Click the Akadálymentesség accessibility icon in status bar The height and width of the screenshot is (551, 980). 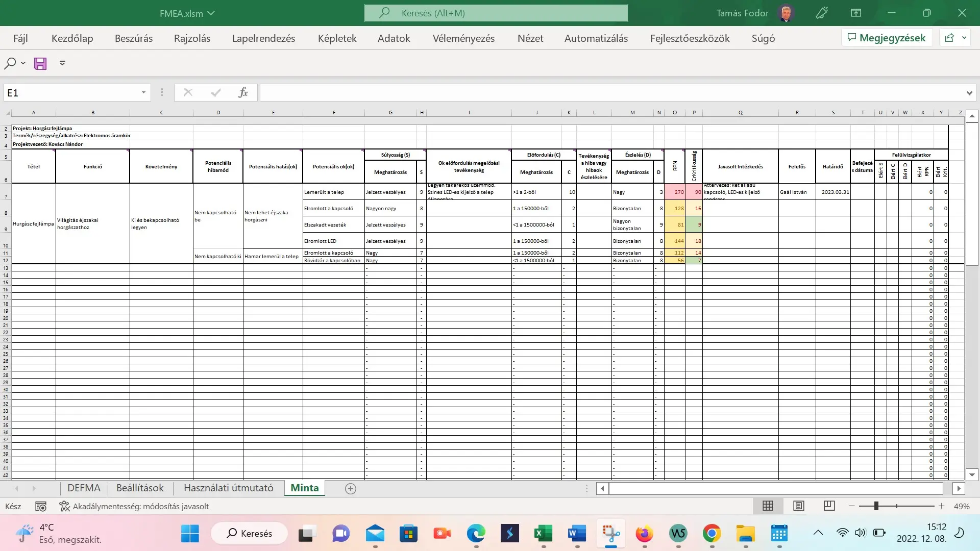[64, 506]
